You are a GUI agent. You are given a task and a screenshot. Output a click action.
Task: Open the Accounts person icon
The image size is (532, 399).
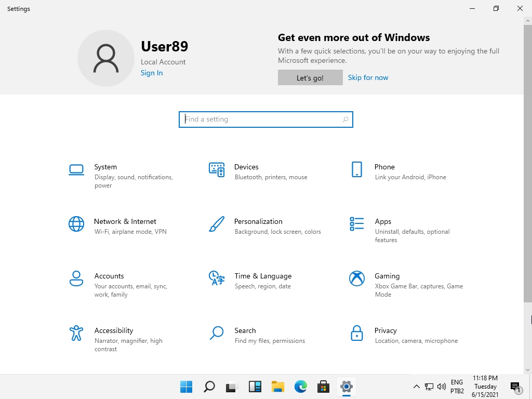pyautogui.click(x=76, y=278)
